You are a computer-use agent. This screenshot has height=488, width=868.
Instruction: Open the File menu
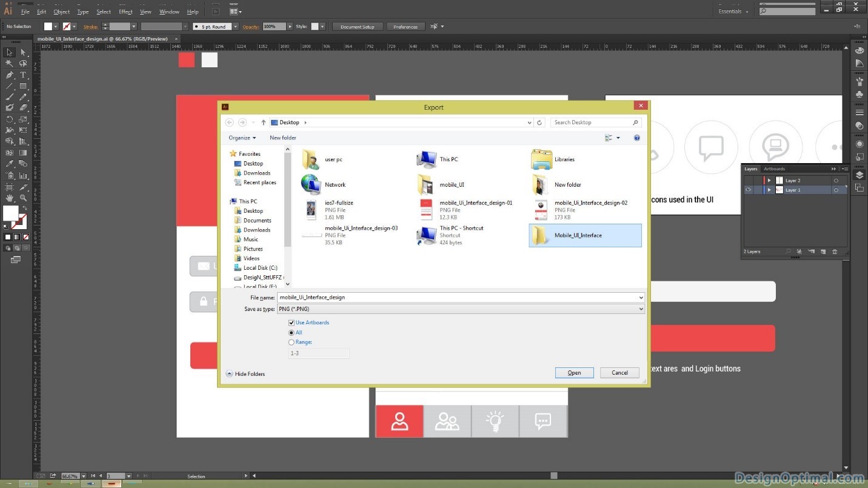tap(25, 12)
